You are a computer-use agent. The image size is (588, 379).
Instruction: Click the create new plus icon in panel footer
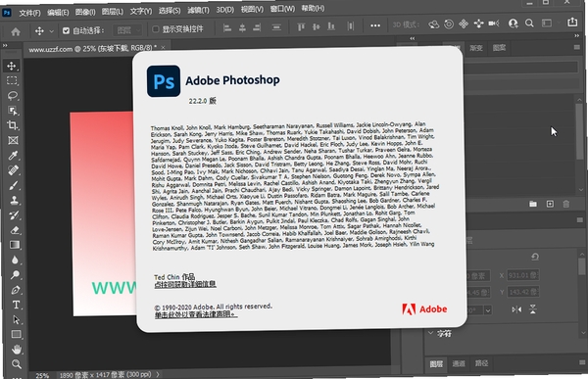pos(550,204)
